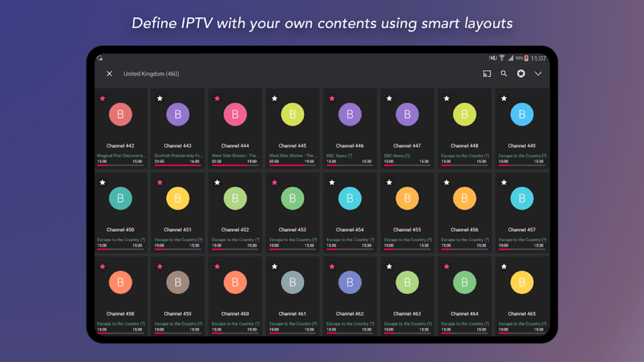Toggle the star on Channel 458

pyautogui.click(x=103, y=266)
